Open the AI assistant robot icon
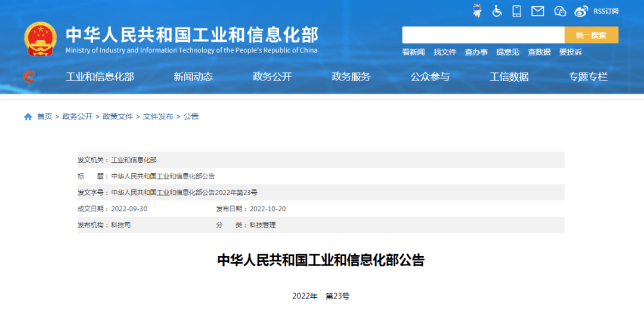 tap(477, 11)
